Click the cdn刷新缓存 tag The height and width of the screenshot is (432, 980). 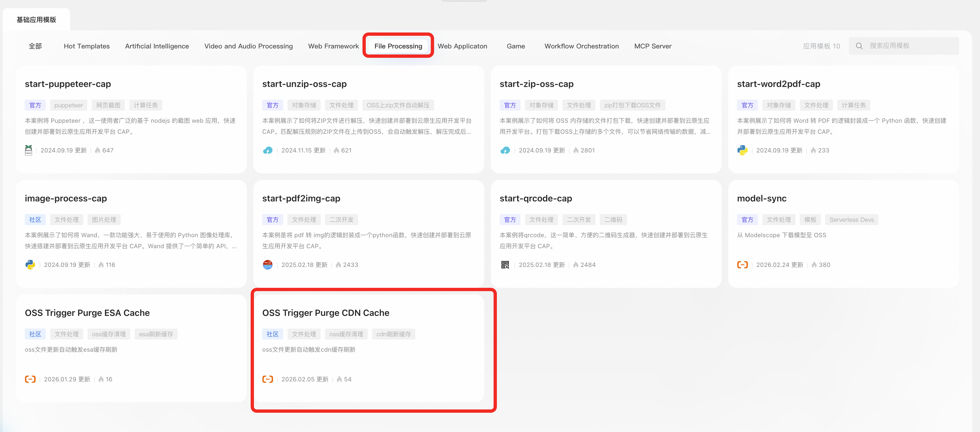click(393, 334)
